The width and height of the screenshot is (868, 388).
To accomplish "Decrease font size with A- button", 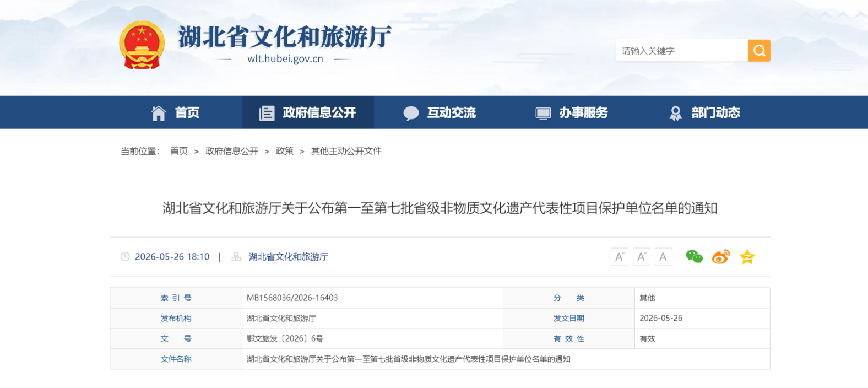I will pos(642,257).
